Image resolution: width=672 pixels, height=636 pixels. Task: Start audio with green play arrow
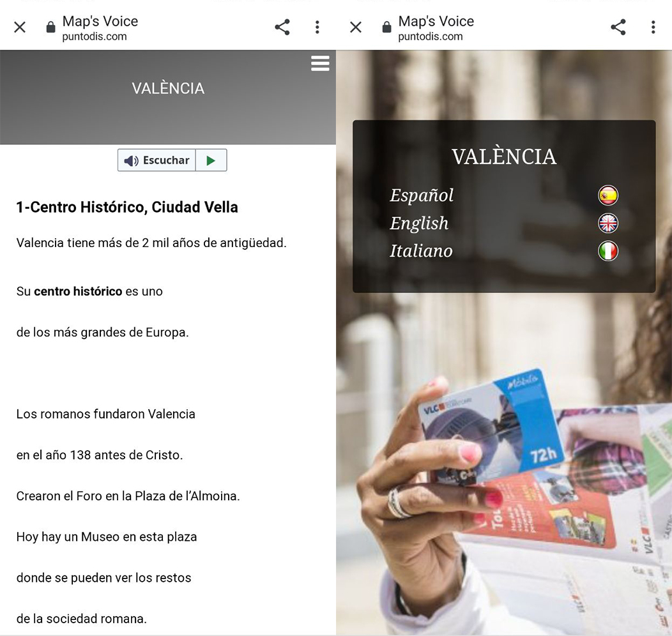211,160
